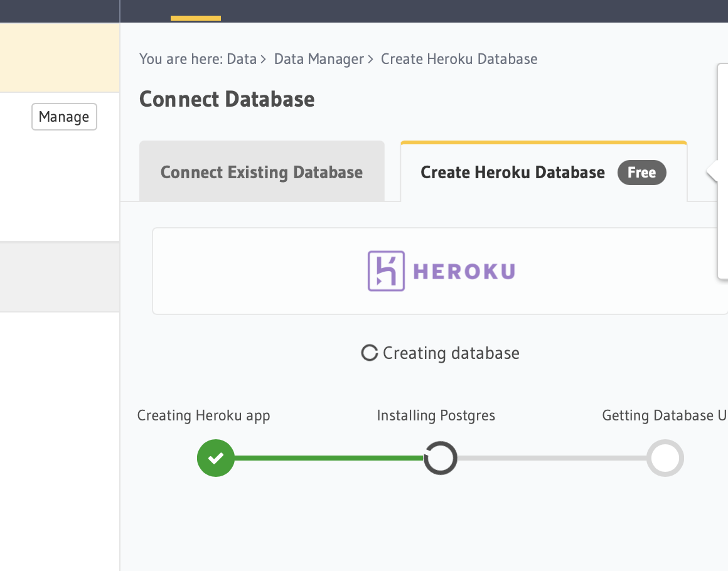
Task: Click the green checkmark step circle
Action: click(x=216, y=457)
